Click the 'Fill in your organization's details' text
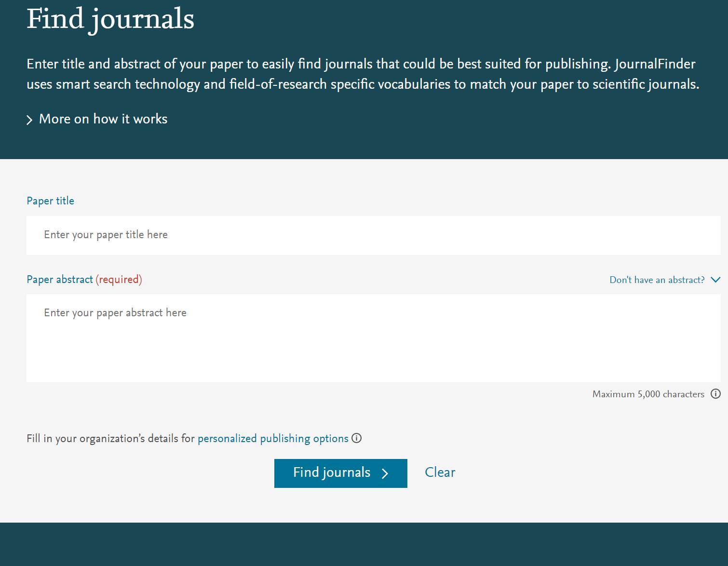The width and height of the screenshot is (728, 566). (x=110, y=439)
